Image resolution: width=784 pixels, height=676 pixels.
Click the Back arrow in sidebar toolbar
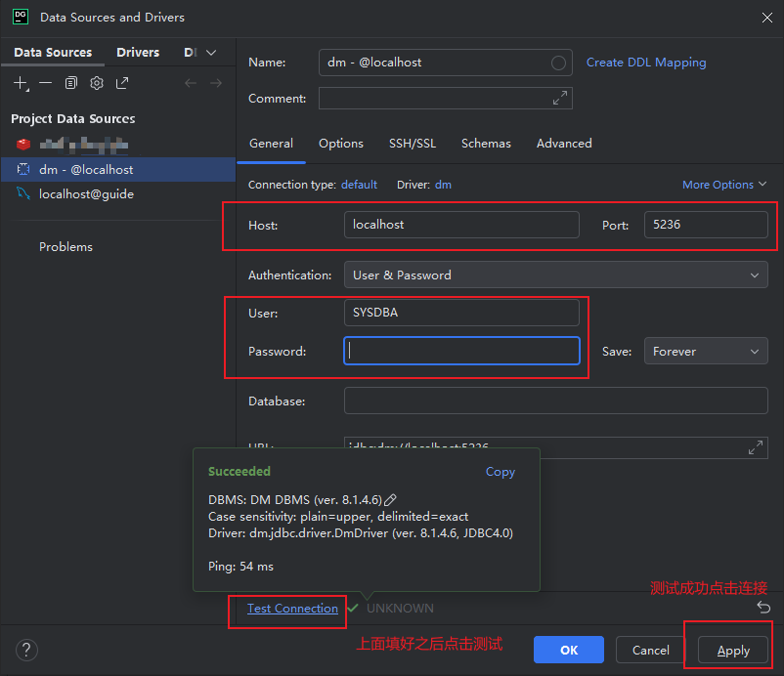tap(191, 83)
